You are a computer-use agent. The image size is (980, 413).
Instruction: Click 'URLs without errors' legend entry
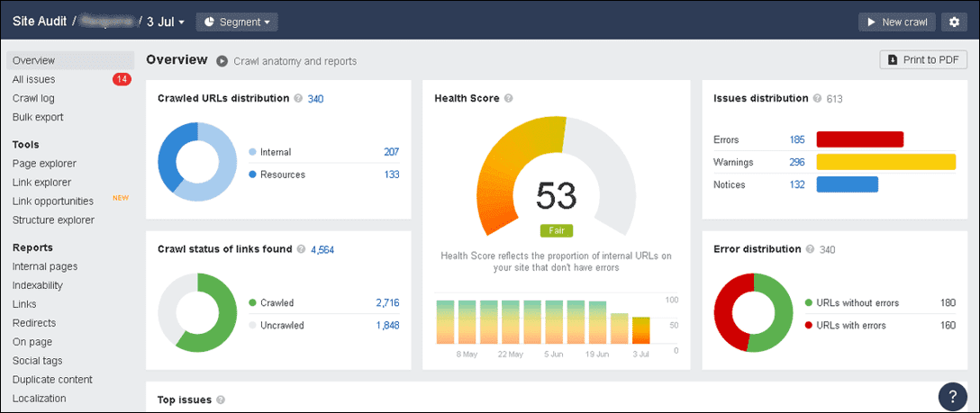[x=852, y=302]
